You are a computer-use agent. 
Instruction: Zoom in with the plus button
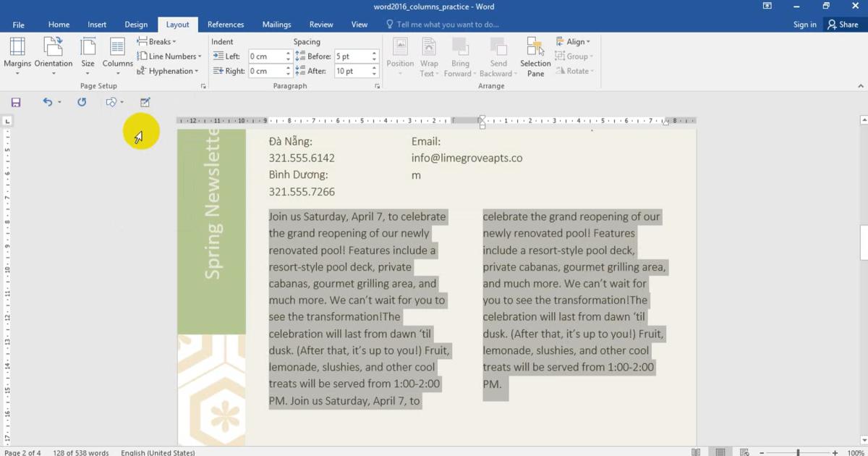pos(835,452)
